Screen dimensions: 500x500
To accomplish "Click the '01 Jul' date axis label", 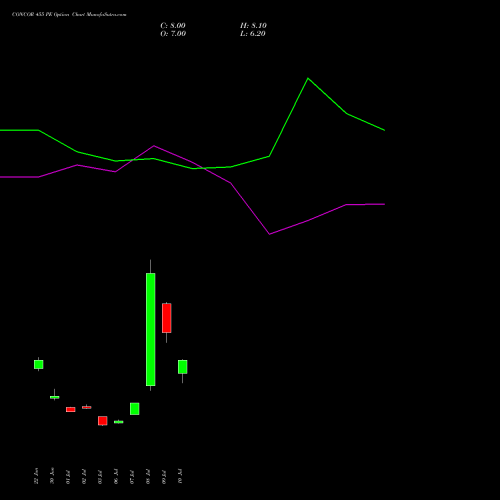I will point(68,477).
